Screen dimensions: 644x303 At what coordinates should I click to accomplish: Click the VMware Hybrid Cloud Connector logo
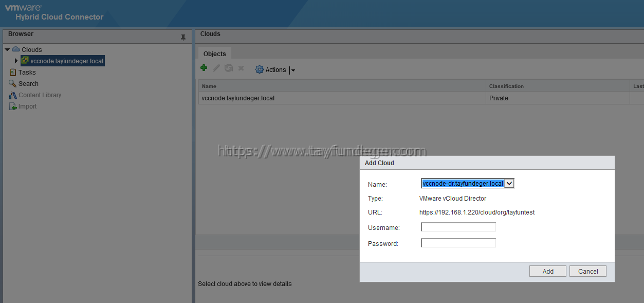(x=54, y=12)
